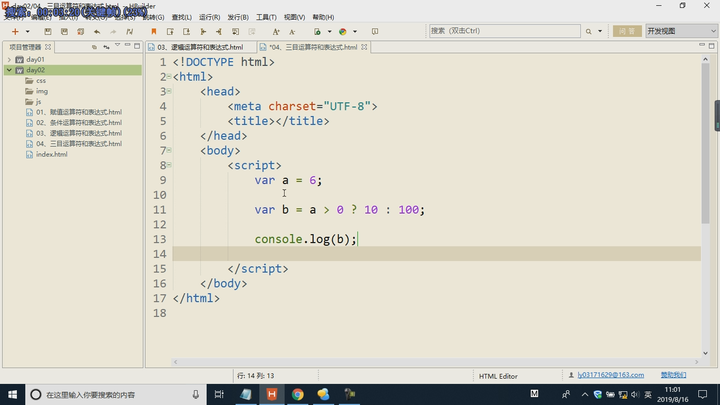Screen dimensions: 720x405
Task: Select the 04、三目运算符和表达式.html editor tab
Action: (313, 47)
